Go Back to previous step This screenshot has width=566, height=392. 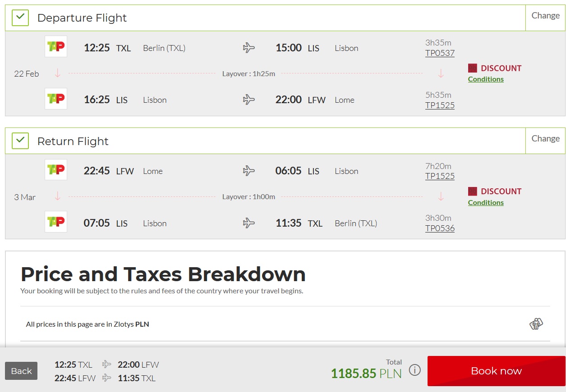pyautogui.click(x=21, y=371)
